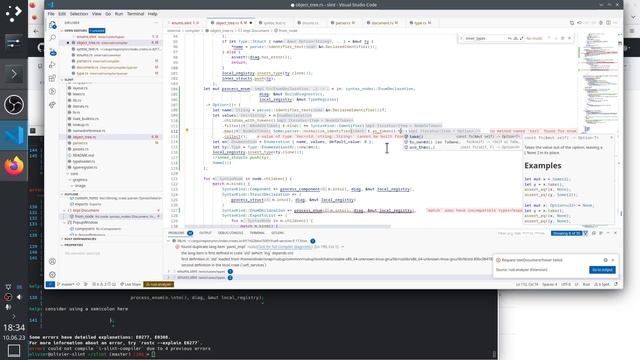Switch to the Problems panel tab
This screenshot has width=640, height=360.
click(x=180, y=233)
